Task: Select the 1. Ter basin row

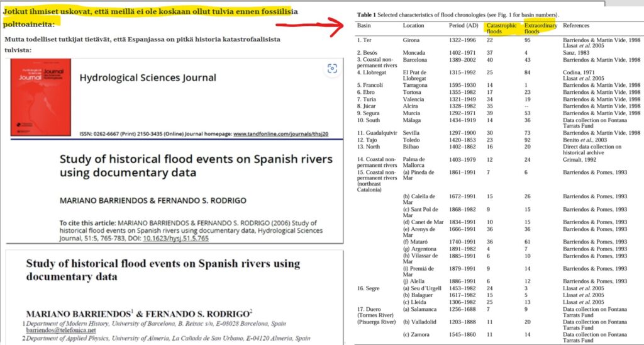Action: pyautogui.click(x=365, y=40)
